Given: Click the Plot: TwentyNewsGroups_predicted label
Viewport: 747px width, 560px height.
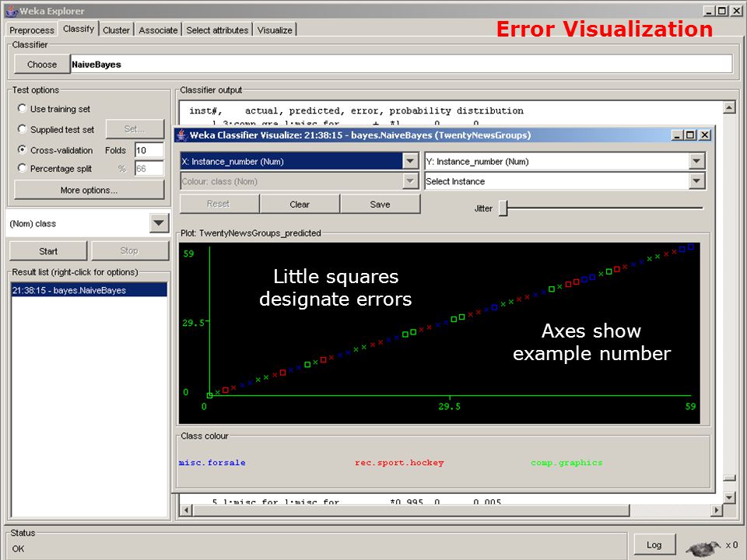Looking at the screenshot, I should point(251,233).
